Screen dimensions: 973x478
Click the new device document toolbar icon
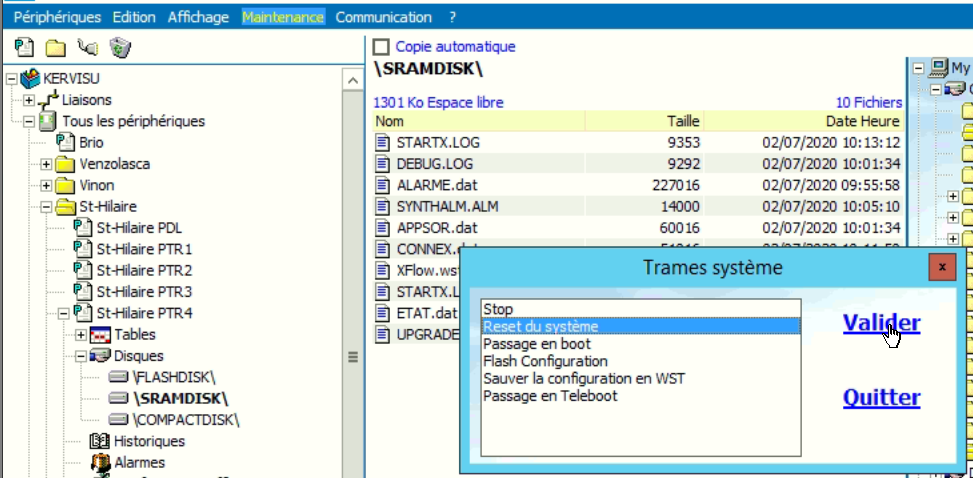(25, 47)
